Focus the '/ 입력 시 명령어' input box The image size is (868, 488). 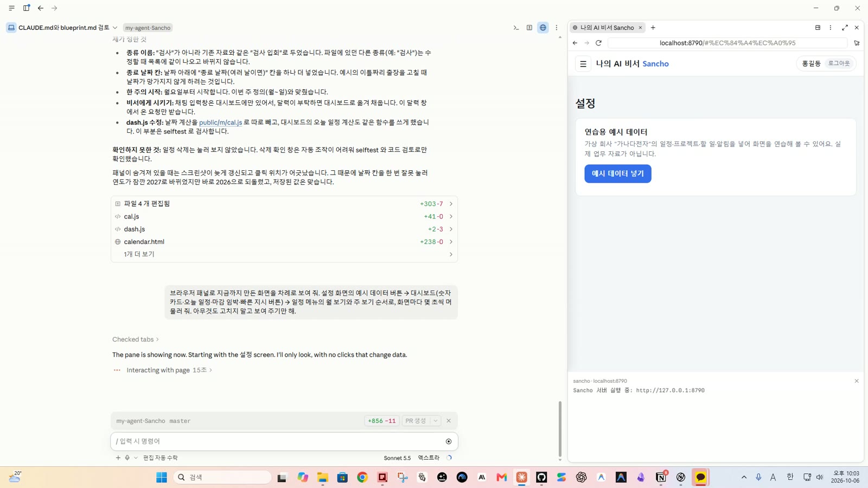click(277, 441)
